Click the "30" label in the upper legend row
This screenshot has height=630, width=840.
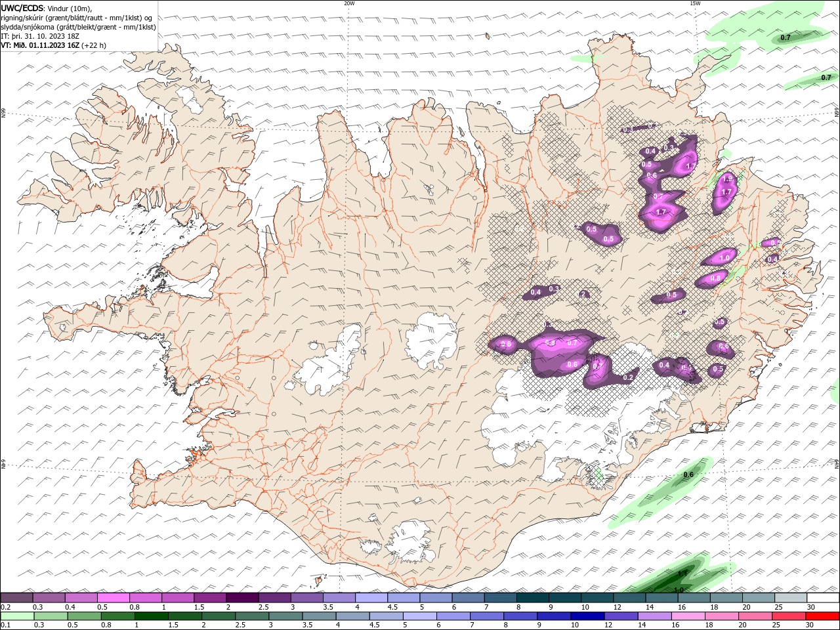click(810, 607)
